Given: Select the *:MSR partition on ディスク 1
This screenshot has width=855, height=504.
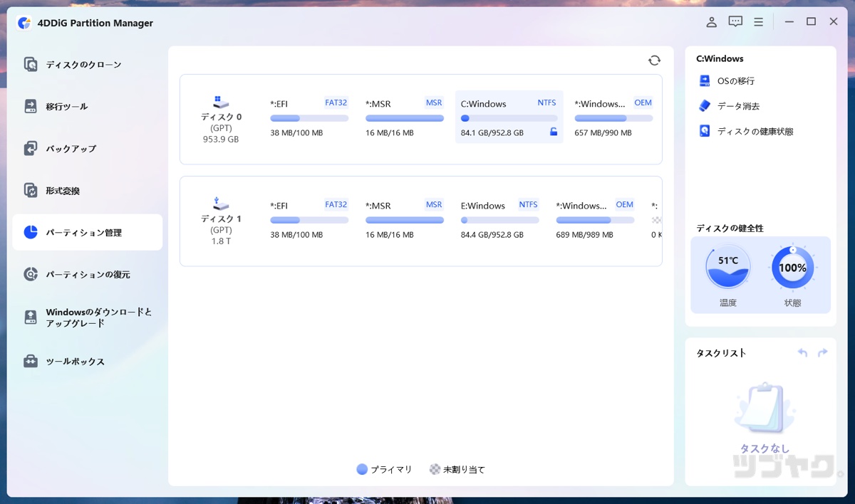Looking at the screenshot, I should (405, 219).
